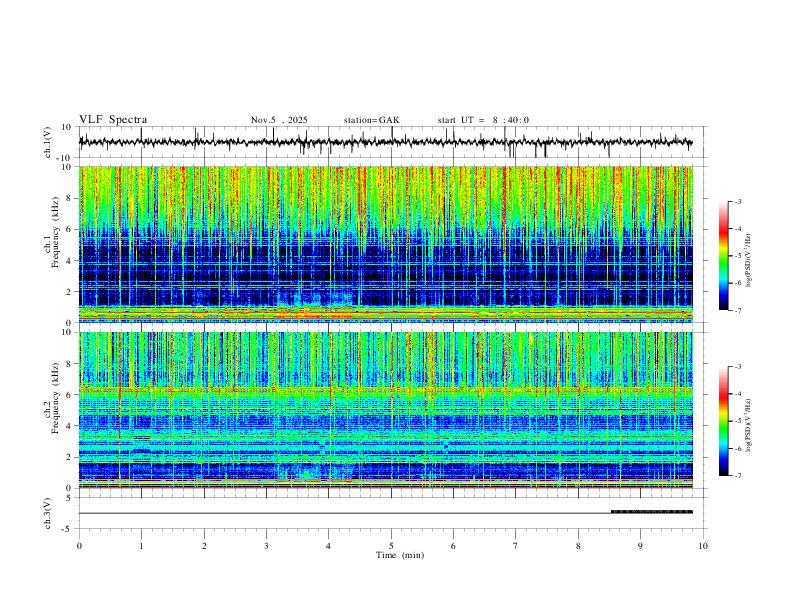Select the "start UT = 8 :40: 0" text

click(x=483, y=120)
